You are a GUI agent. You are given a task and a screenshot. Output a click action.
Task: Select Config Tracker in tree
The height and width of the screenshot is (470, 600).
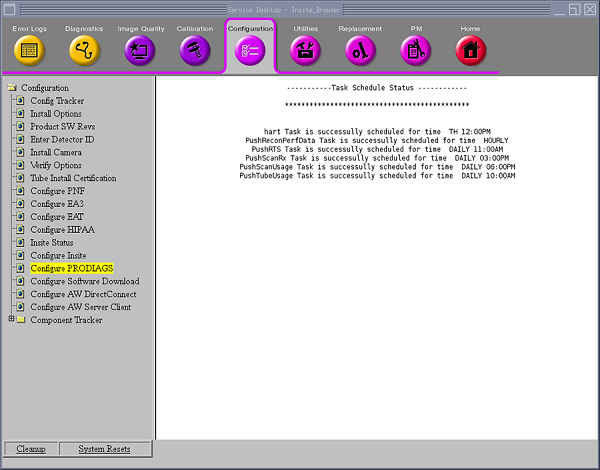pyautogui.click(x=56, y=101)
